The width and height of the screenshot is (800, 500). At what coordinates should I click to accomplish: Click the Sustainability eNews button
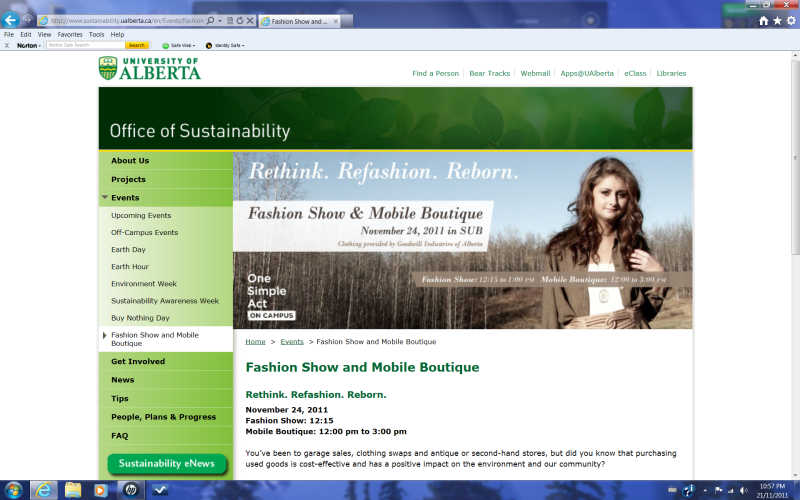click(166, 464)
